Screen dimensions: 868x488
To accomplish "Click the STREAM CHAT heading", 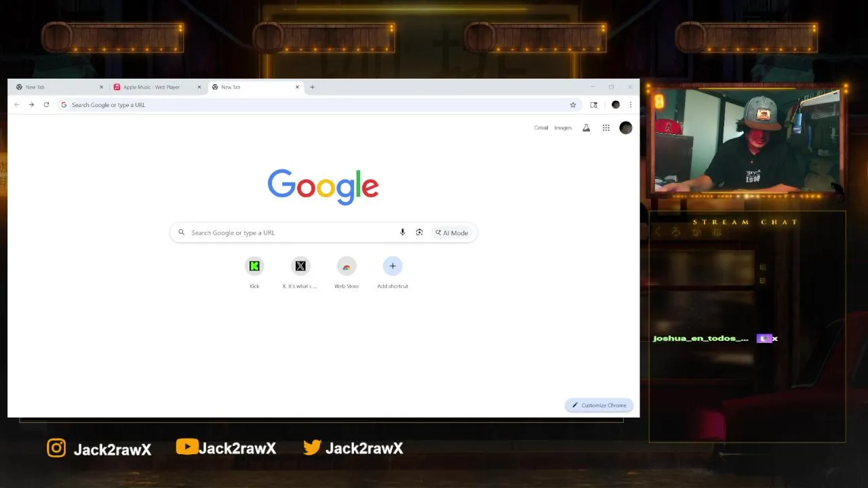I will tap(746, 222).
